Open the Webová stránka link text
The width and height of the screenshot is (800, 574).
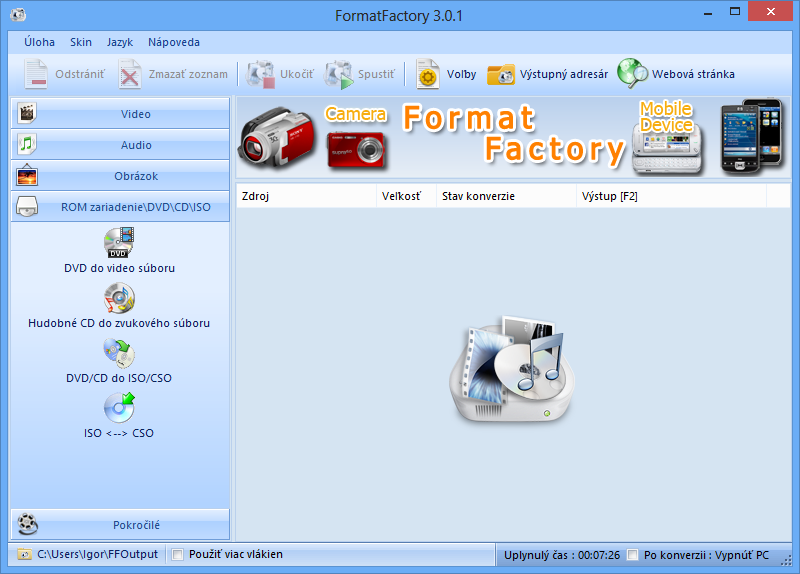[693, 74]
